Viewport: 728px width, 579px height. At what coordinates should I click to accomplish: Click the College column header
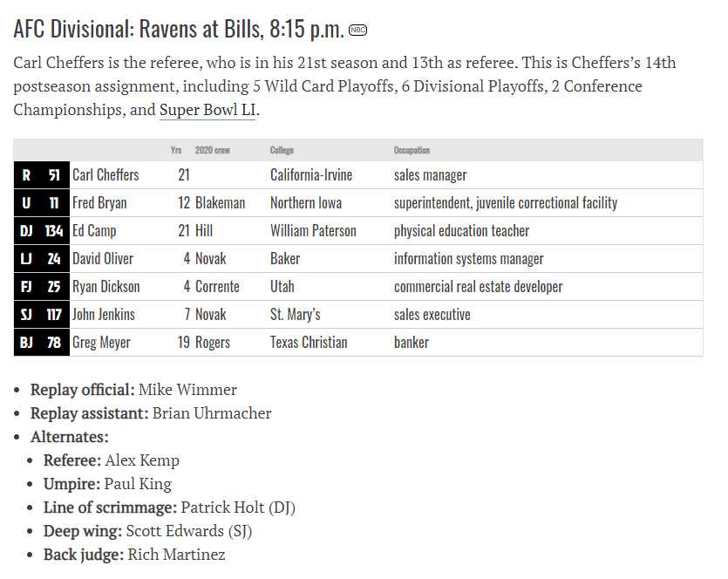[282, 150]
